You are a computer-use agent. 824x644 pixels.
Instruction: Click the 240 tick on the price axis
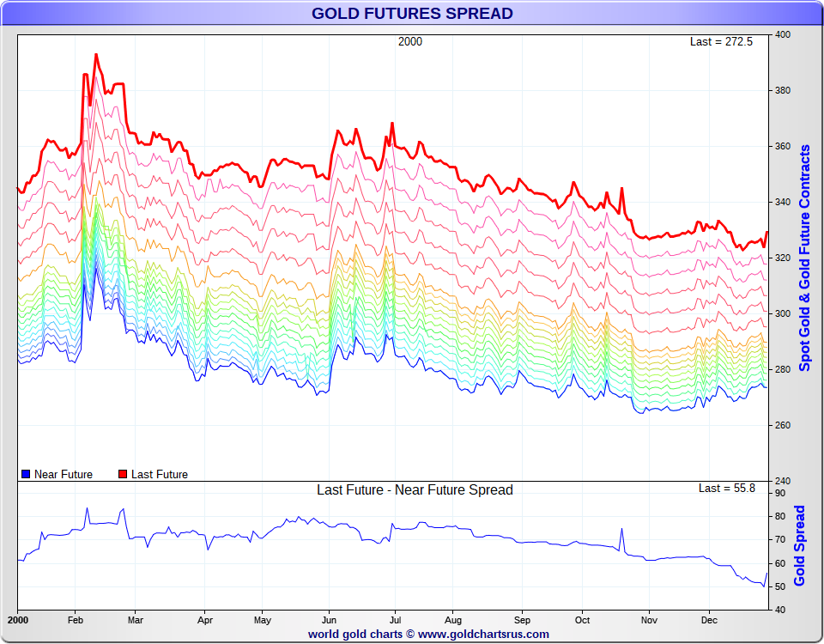[783, 481]
